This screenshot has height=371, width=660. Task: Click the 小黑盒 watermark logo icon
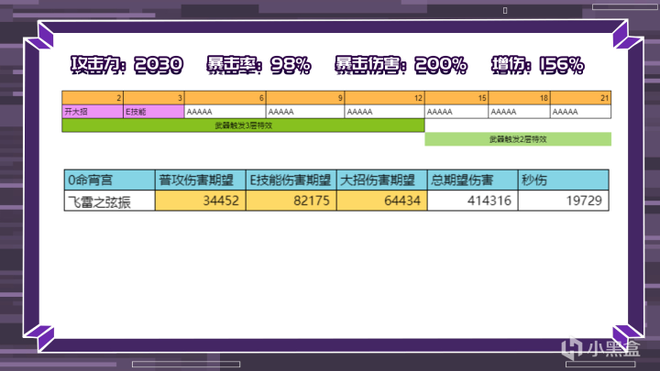point(572,348)
